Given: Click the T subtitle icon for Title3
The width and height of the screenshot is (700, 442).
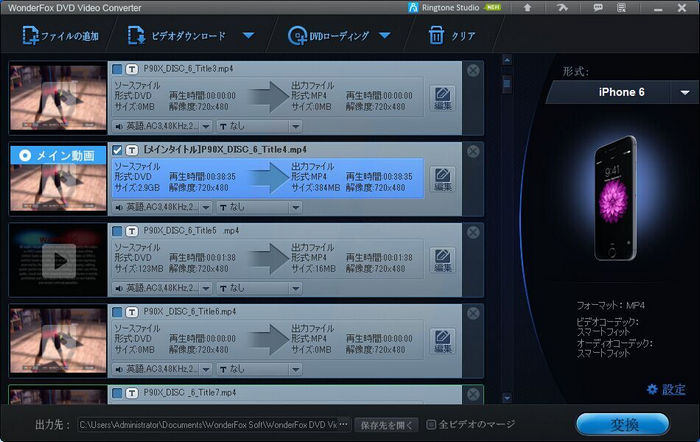Looking at the screenshot, I should [132, 69].
